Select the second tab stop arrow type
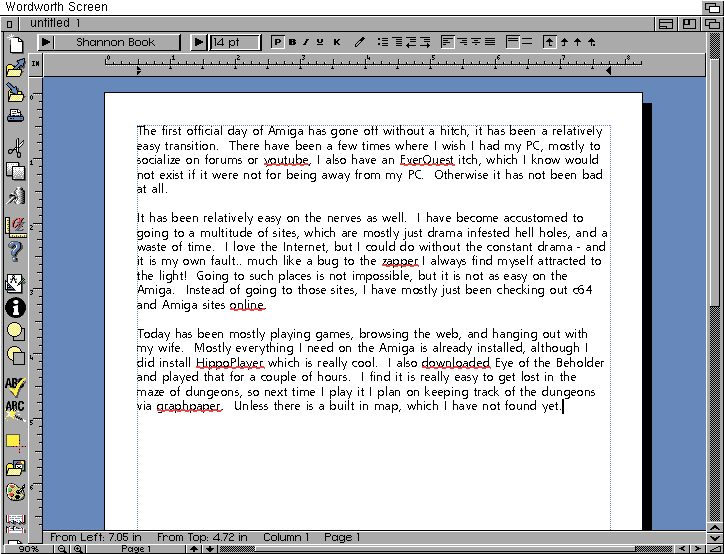 (564, 42)
